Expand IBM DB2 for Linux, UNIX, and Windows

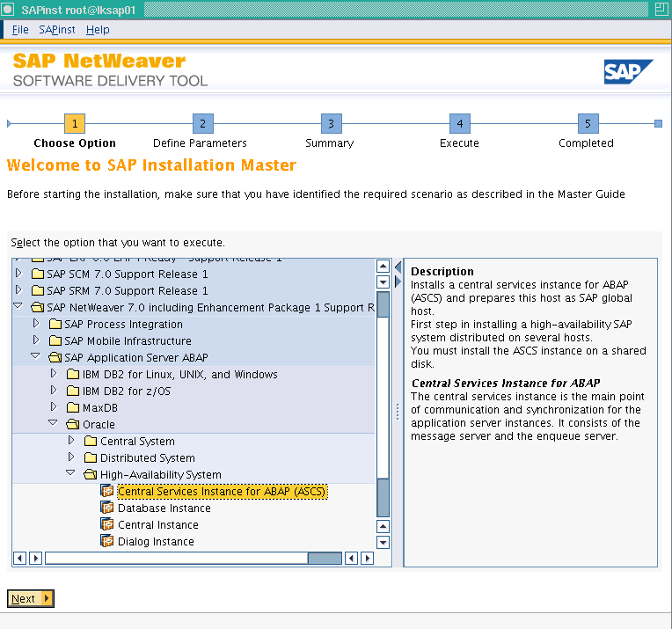(x=54, y=374)
